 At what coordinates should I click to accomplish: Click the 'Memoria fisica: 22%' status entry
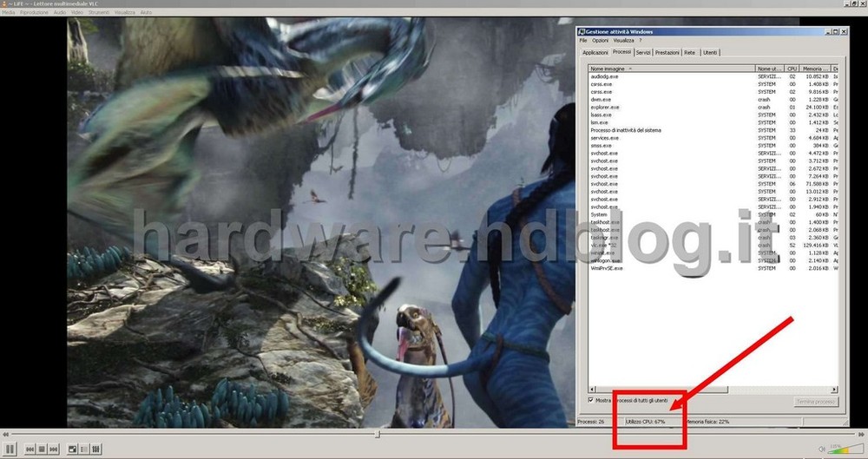(707, 422)
